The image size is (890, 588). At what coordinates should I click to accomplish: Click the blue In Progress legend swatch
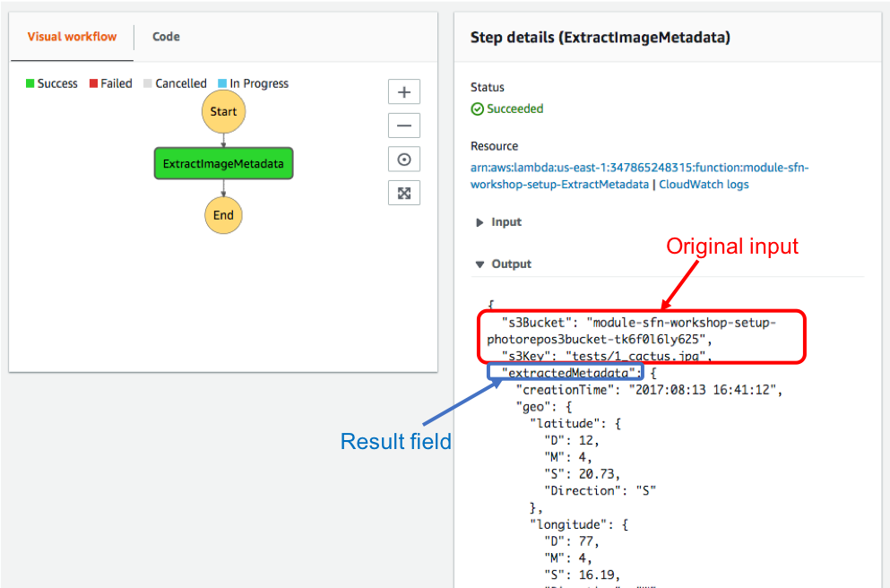[222, 83]
